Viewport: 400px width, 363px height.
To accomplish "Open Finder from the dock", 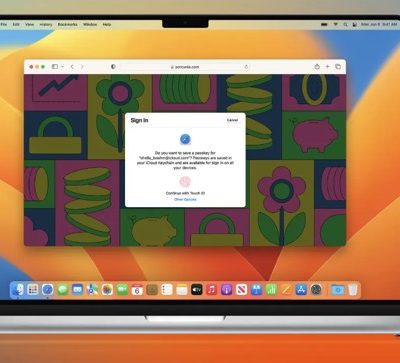I will click(17, 290).
